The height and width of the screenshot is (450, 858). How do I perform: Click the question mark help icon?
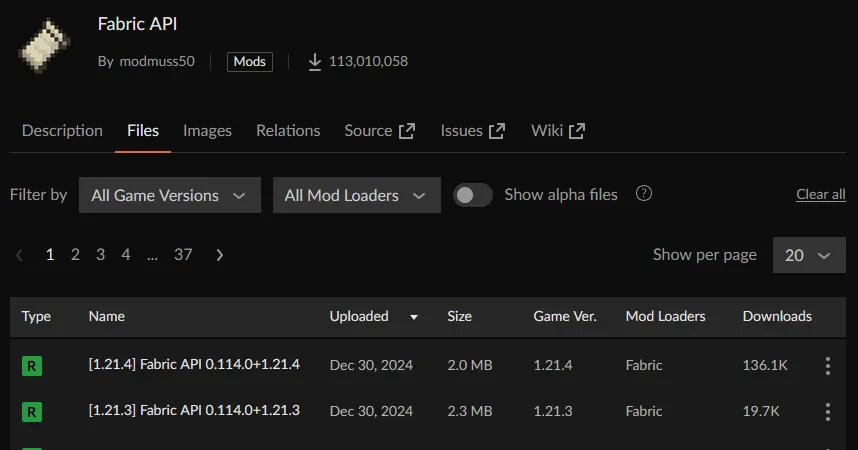point(644,193)
